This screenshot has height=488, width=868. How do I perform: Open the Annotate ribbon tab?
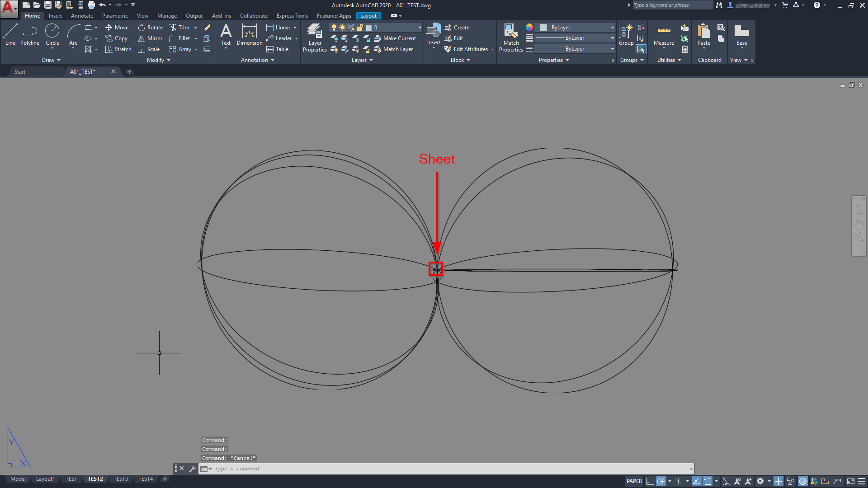click(x=82, y=16)
